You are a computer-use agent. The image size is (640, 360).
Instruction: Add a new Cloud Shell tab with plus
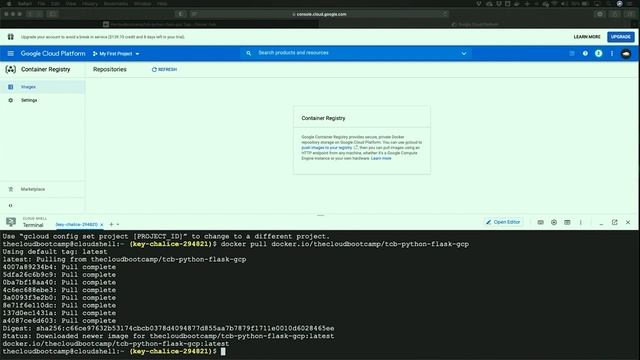(111, 224)
